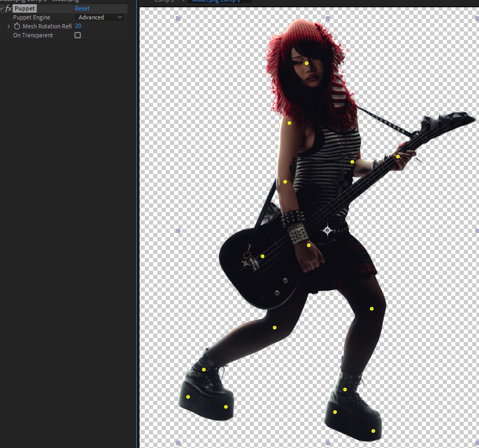Select the pin on the guitar body
479x448 pixels.
(262, 256)
